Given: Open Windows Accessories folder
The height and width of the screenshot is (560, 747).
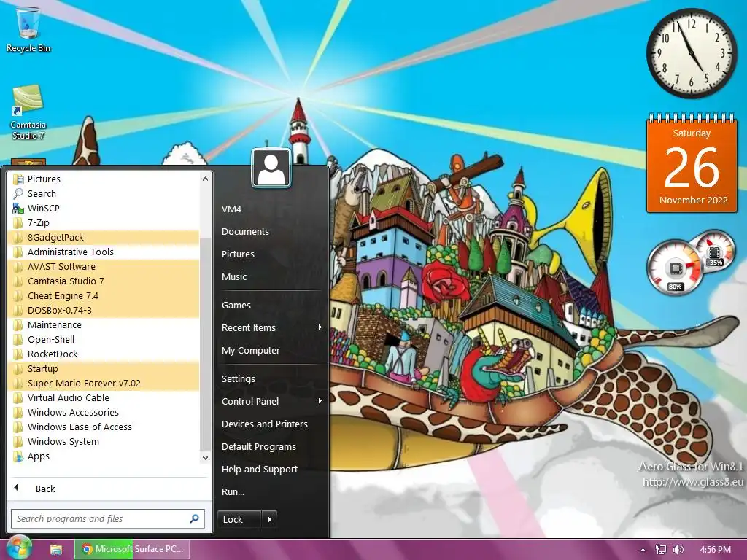Looking at the screenshot, I should 104,413.
